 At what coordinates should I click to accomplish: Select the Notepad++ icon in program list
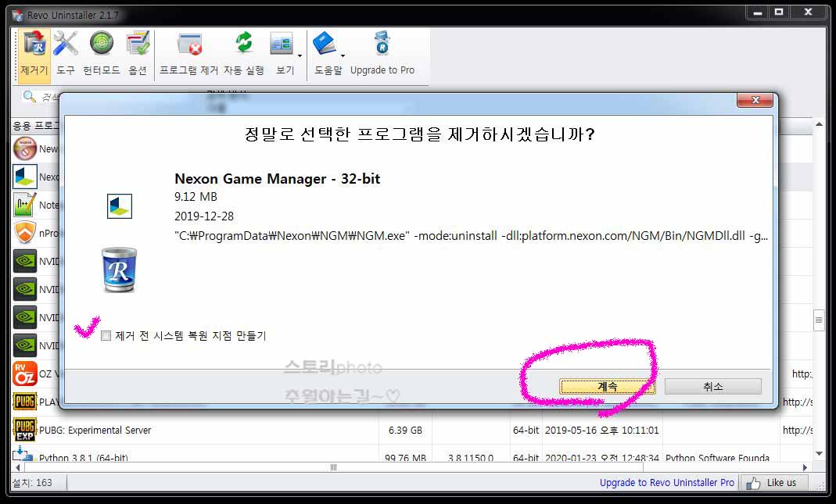tap(25, 205)
